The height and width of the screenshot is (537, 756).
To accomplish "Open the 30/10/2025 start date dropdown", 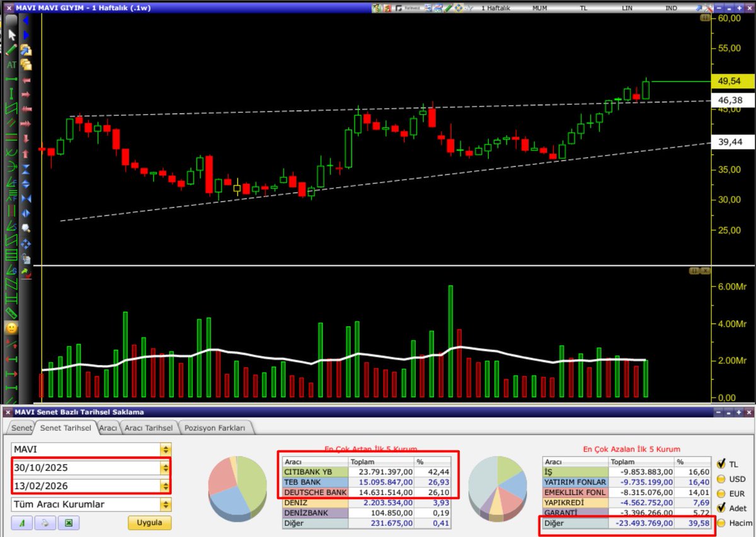I will (x=166, y=468).
